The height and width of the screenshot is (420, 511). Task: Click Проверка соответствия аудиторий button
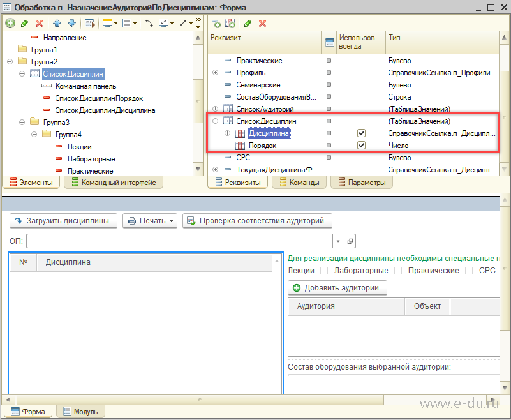[x=257, y=221]
